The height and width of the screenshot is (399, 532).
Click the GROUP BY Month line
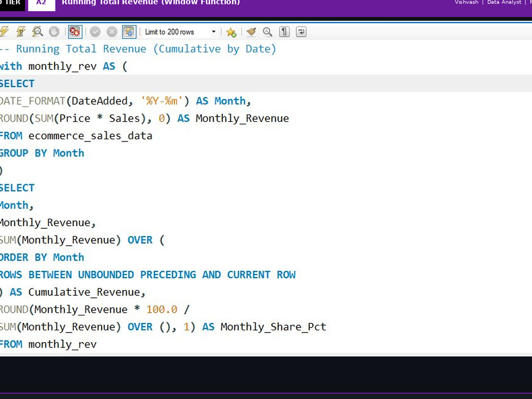[x=41, y=153]
